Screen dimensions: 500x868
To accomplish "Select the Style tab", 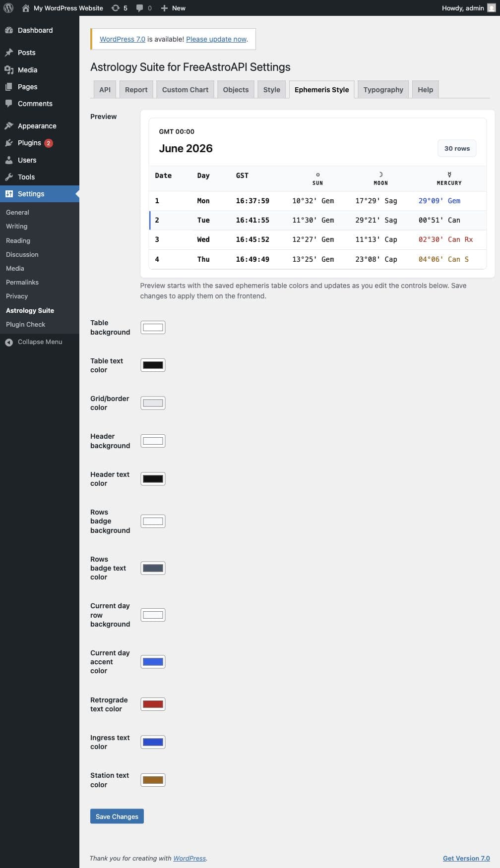I will (271, 90).
